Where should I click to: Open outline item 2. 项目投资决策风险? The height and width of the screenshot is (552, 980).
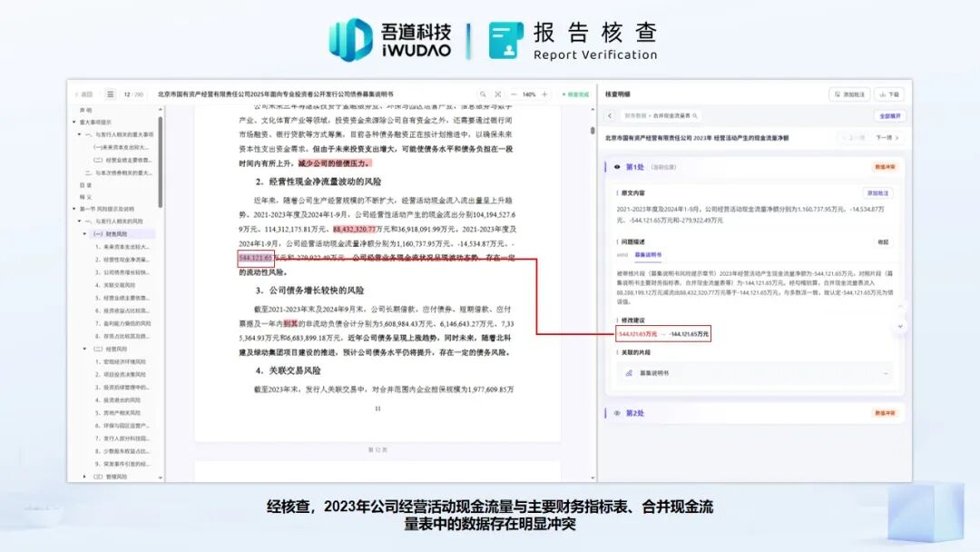[x=120, y=374]
